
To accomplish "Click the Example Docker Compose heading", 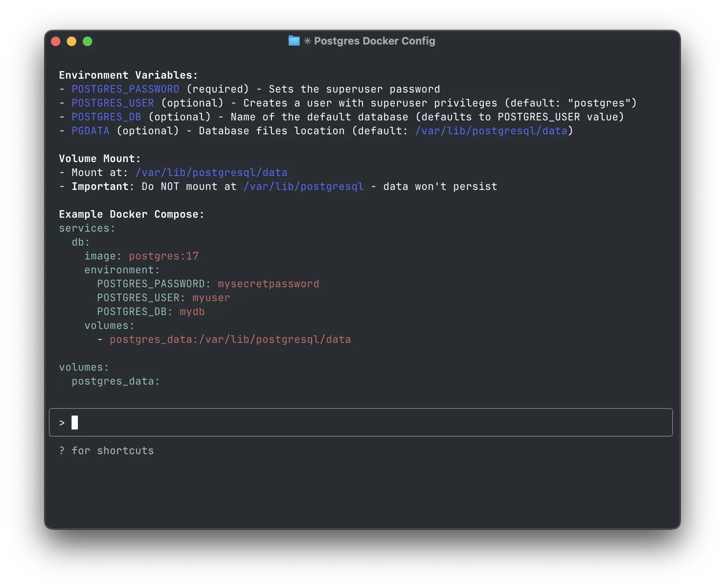I will coord(131,214).
